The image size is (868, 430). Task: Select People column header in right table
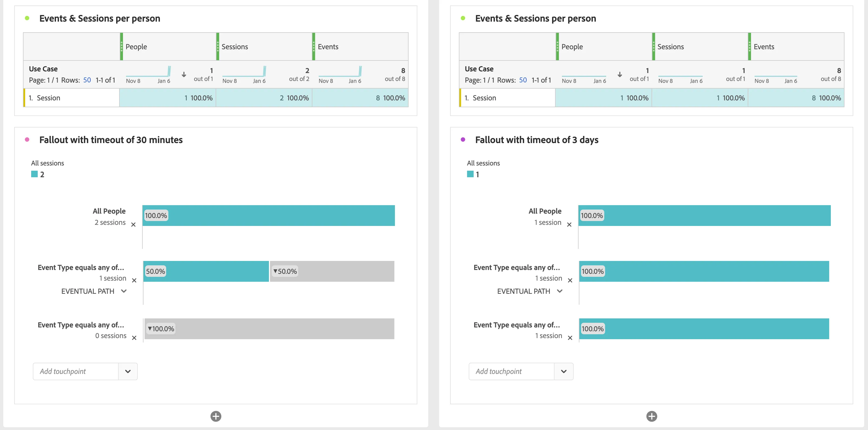click(x=604, y=47)
